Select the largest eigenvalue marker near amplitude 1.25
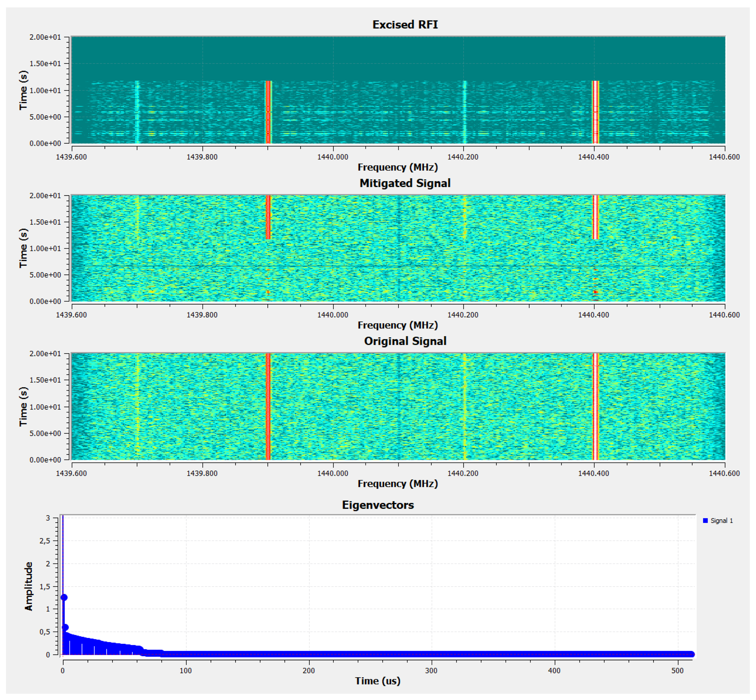Viewport: 756px width, 700px height. point(64,597)
